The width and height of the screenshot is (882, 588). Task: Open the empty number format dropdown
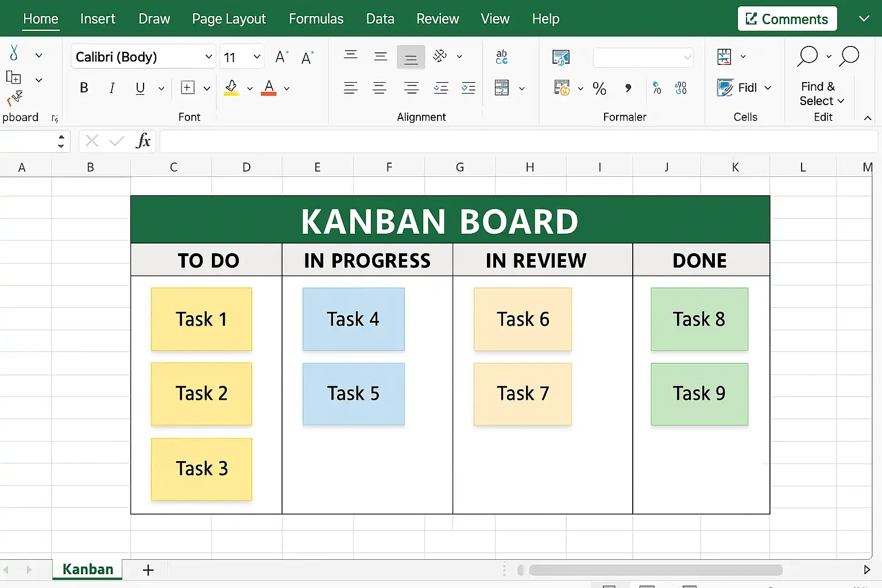643,57
